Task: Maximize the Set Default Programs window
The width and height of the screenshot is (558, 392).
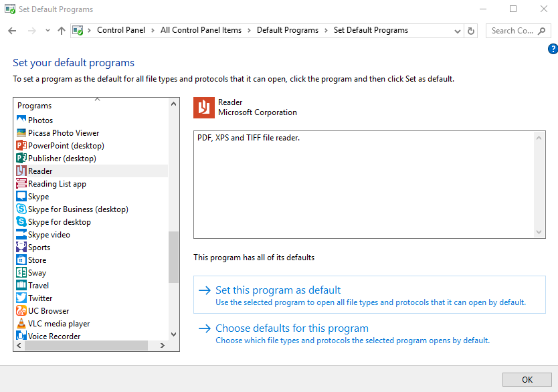Action: pyautogui.click(x=513, y=9)
